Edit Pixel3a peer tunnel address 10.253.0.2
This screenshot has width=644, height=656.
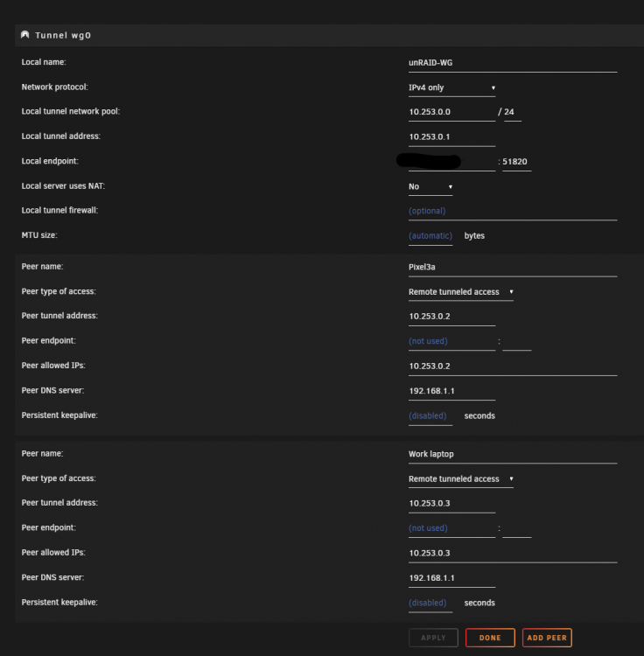pyautogui.click(x=451, y=317)
